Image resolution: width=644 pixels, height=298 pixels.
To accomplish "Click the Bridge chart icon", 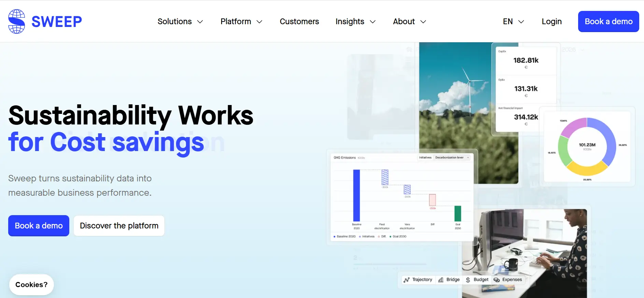I will coord(441,280).
